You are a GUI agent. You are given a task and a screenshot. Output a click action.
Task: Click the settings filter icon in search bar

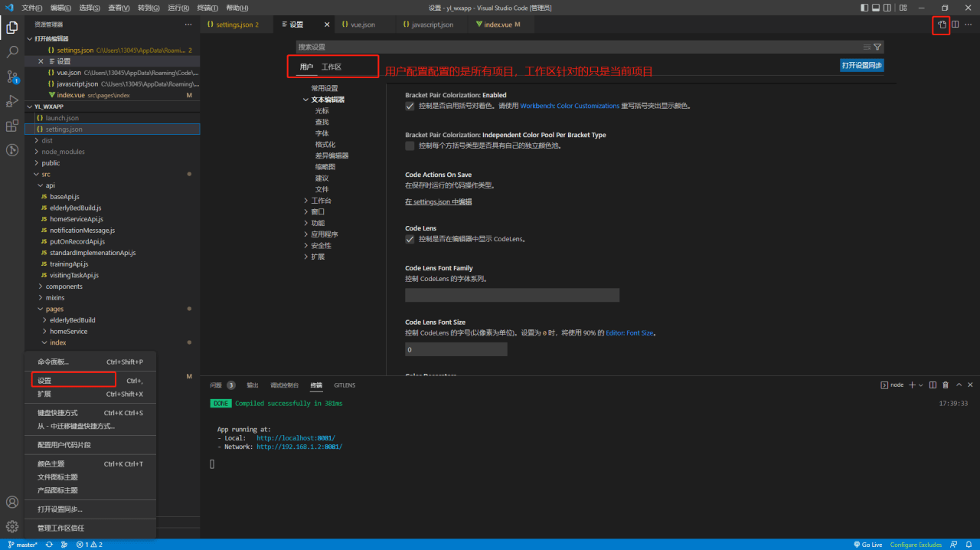click(x=877, y=47)
